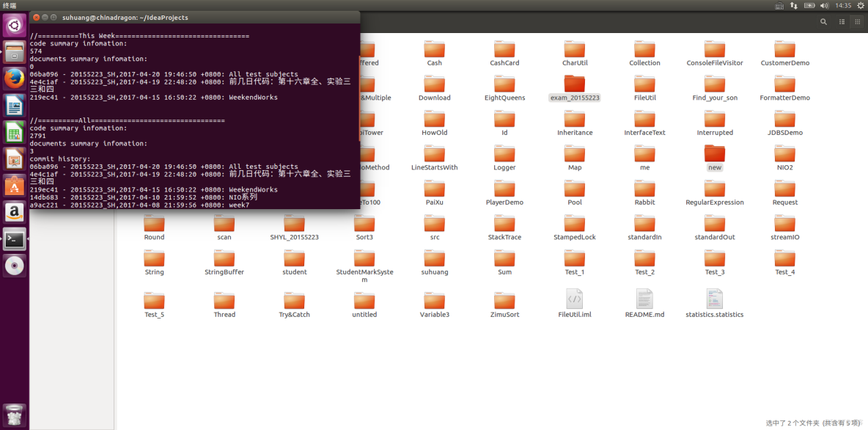Click the 'commit history:' line in terminal
Viewport: 868px width, 430px height.
(60, 159)
